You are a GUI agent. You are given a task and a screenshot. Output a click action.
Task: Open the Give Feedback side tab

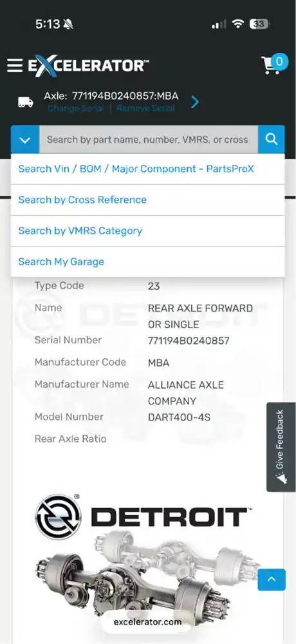tap(281, 447)
